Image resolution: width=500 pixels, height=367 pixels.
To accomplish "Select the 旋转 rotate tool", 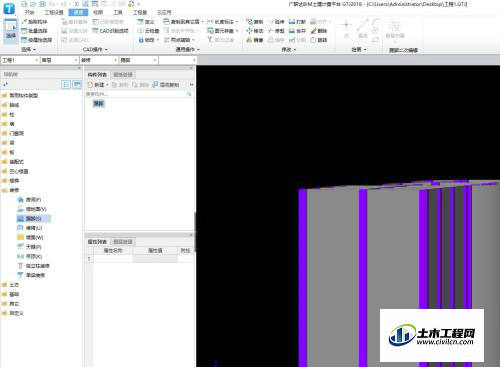I will 319,40.
